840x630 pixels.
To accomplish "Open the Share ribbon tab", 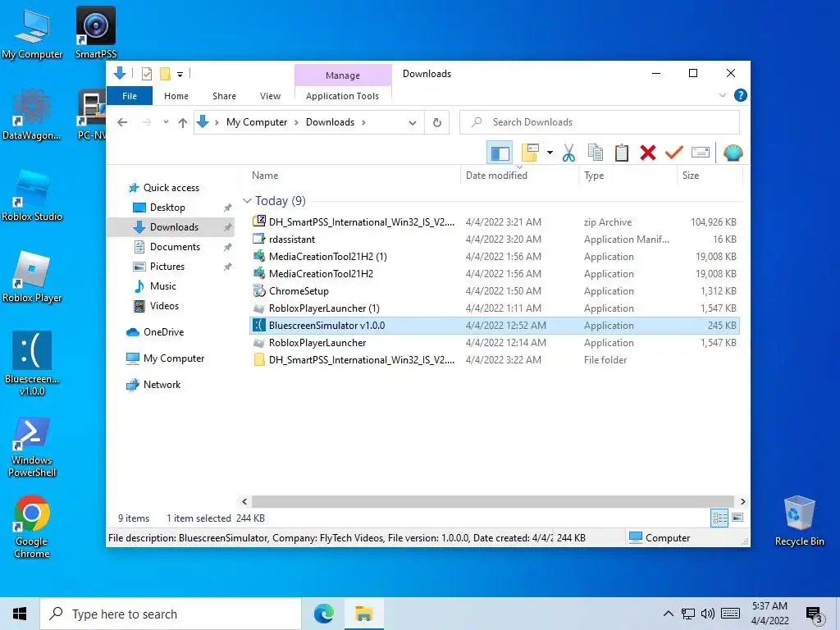I will tap(225, 96).
